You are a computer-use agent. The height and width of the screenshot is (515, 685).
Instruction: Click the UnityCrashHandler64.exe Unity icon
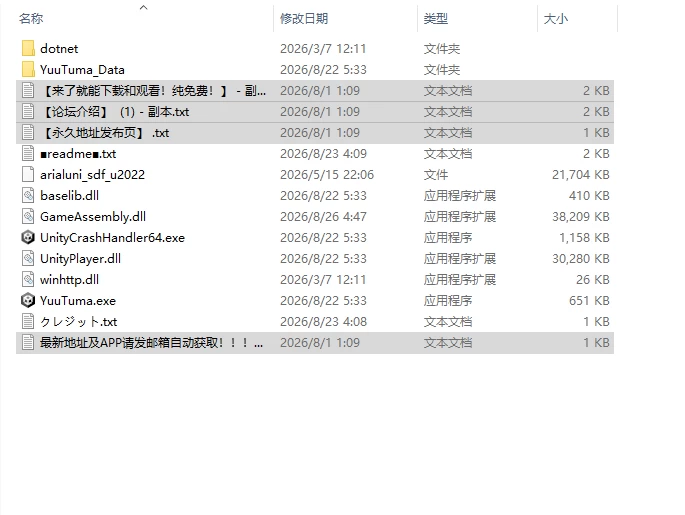(28, 237)
